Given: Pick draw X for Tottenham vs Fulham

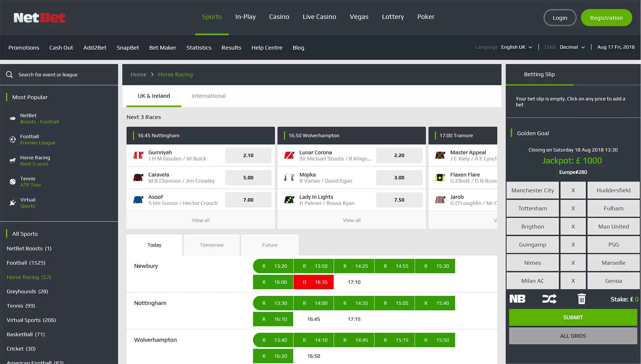Looking at the screenshot, I should pyautogui.click(x=573, y=209).
